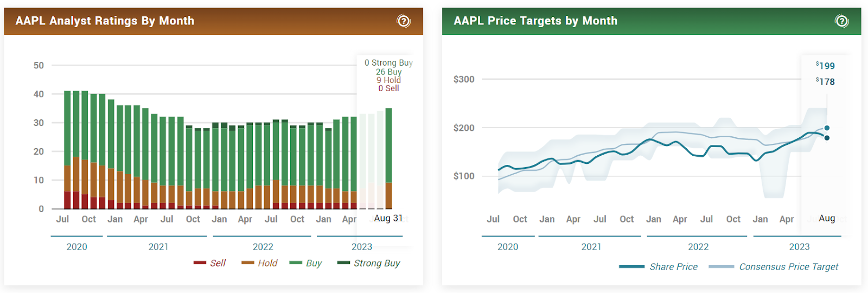Open help icon on Price Targets panel
Image resolution: width=868 pixels, height=293 pixels.
point(841,21)
